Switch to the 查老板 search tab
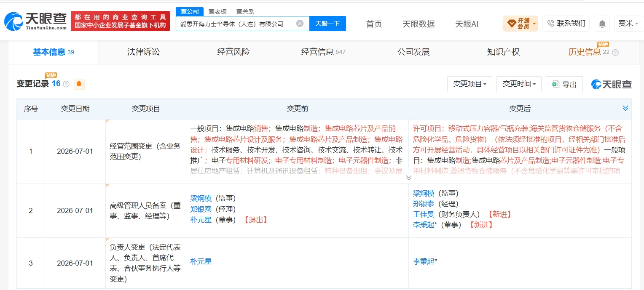Image resolution: width=644 pixels, height=290 pixels. tap(217, 11)
